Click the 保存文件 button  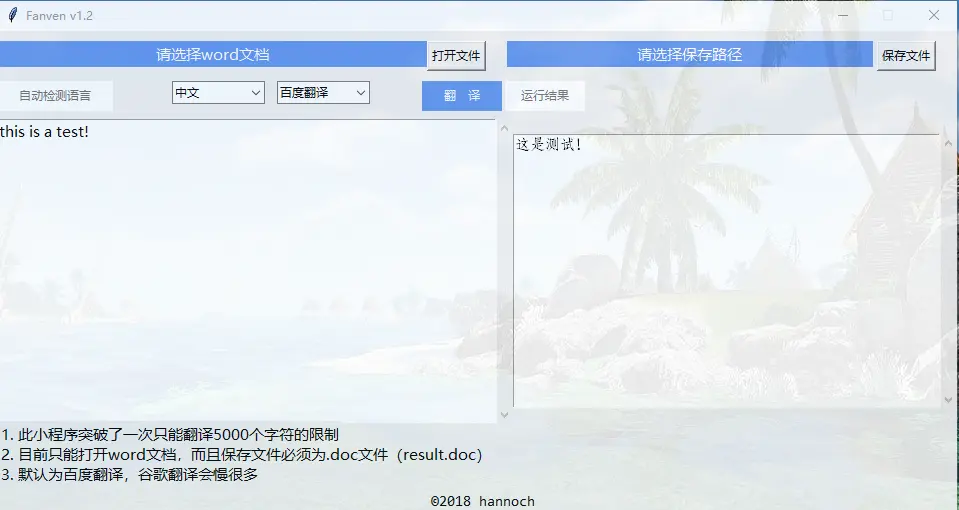coord(906,56)
